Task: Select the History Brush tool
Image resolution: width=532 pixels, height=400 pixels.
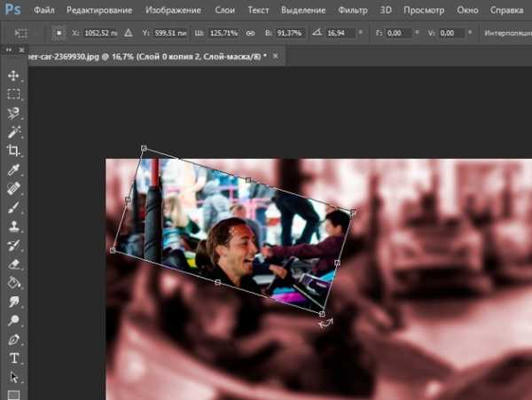Action: pos(13,245)
